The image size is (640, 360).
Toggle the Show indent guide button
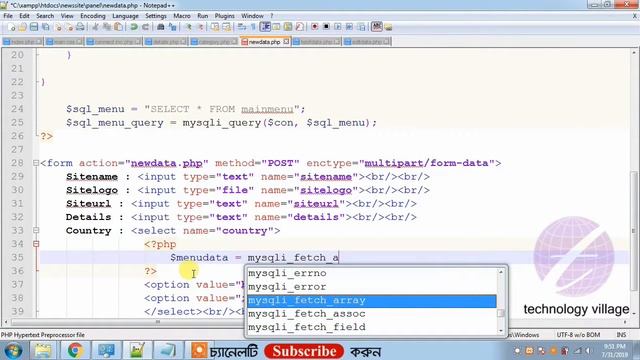click(x=265, y=27)
